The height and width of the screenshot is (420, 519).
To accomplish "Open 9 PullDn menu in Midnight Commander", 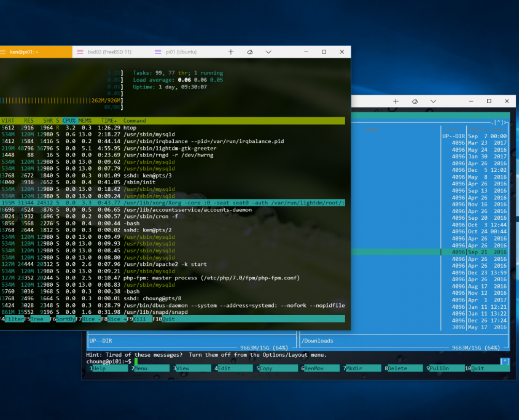I will click(x=441, y=368).
